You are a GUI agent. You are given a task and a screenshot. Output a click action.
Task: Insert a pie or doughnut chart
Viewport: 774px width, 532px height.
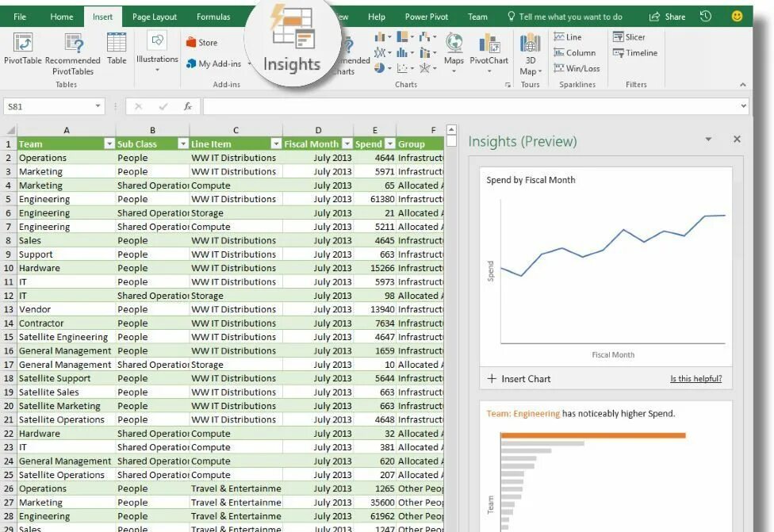pyautogui.click(x=382, y=68)
